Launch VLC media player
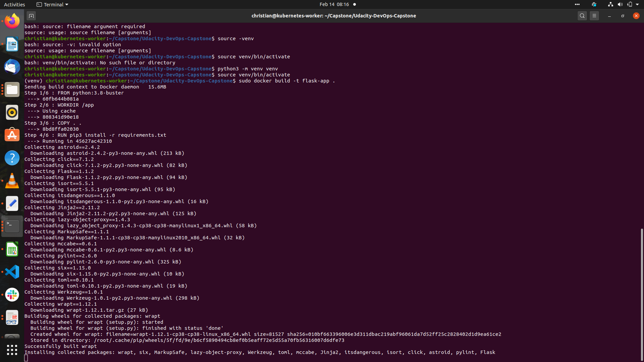 click(x=12, y=181)
